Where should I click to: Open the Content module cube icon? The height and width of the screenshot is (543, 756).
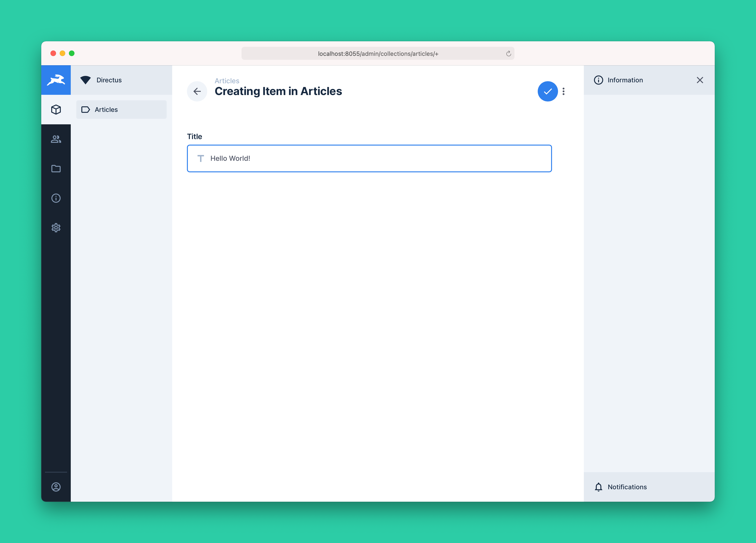(x=56, y=109)
